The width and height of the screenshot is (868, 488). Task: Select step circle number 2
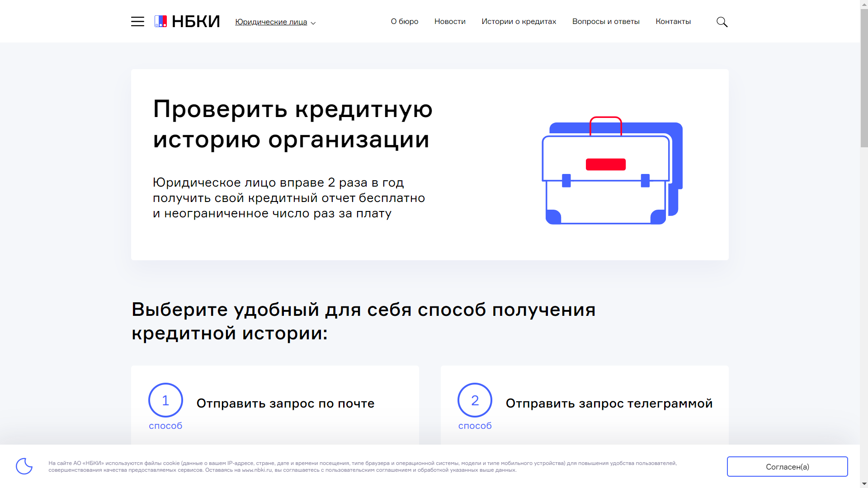pyautogui.click(x=475, y=400)
